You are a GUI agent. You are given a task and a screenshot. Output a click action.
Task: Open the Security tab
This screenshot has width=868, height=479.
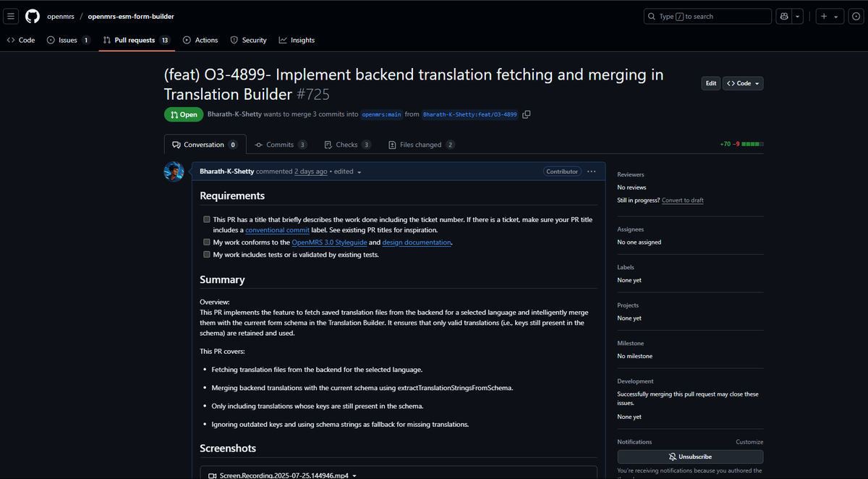pos(248,40)
